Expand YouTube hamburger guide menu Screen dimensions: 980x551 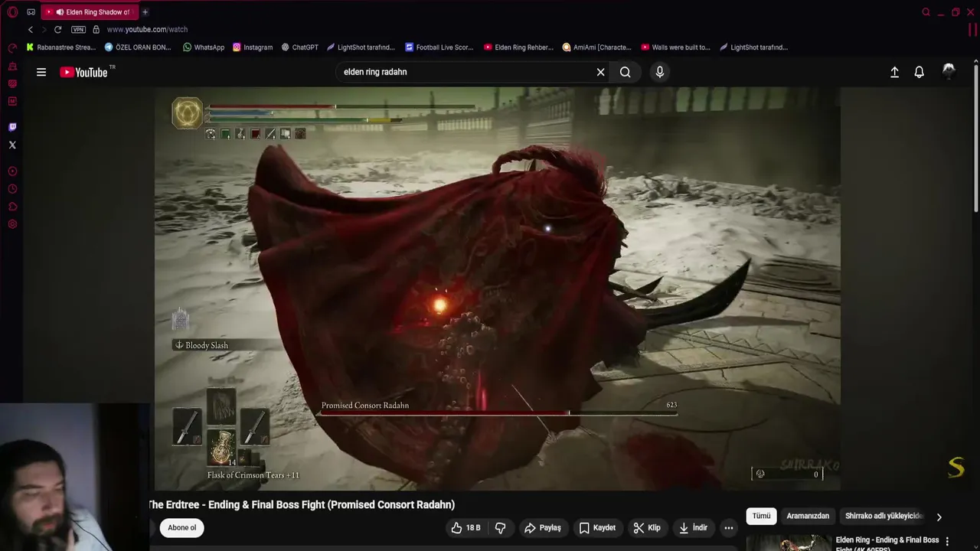coord(41,72)
